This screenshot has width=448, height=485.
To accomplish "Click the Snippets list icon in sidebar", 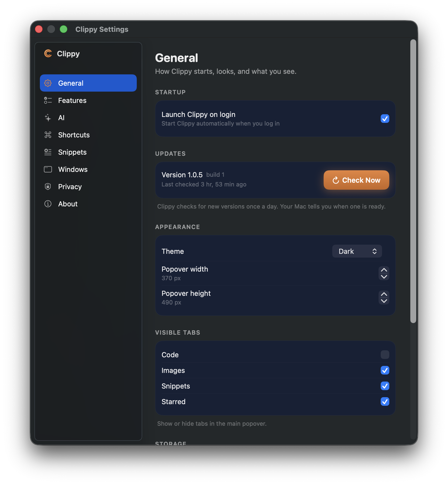I will coord(48,152).
